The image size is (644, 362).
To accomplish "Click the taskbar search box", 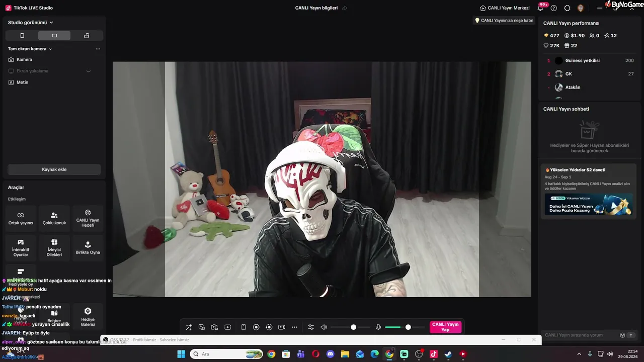I will click(226, 354).
